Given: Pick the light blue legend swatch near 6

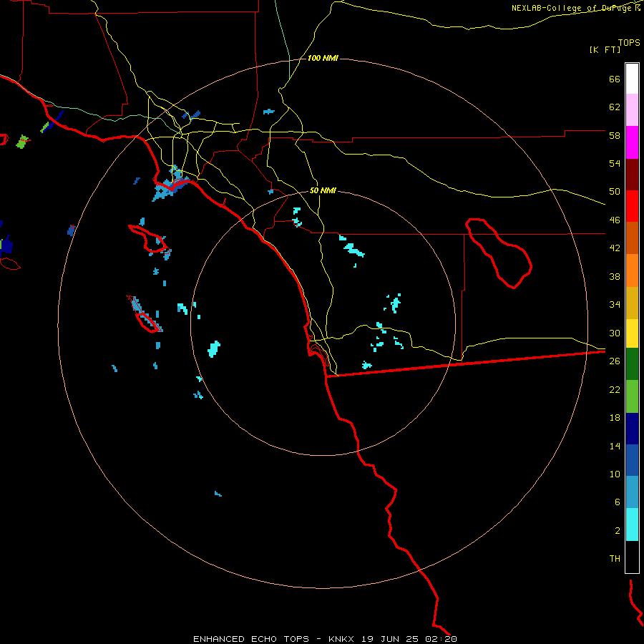Looking at the screenshot, I should coord(632,492).
